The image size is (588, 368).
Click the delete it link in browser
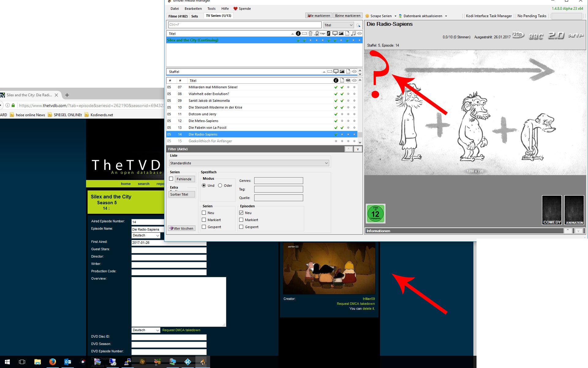pos(368,309)
